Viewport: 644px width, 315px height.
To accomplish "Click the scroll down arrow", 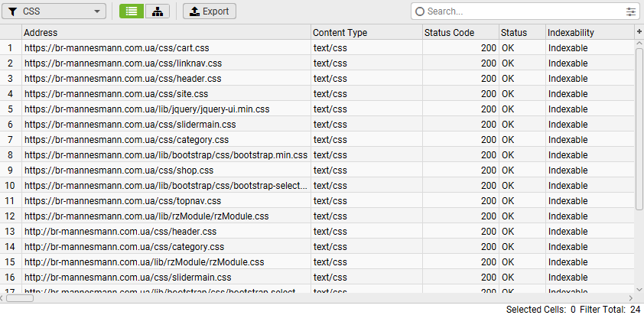I will click(x=639, y=289).
